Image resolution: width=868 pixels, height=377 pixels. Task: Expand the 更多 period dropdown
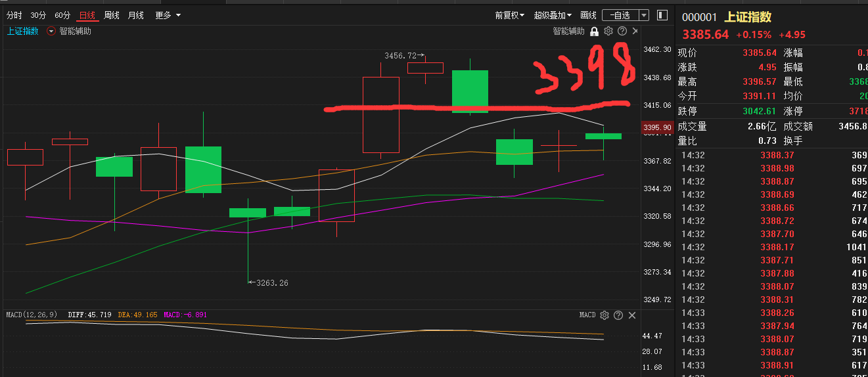click(x=168, y=15)
